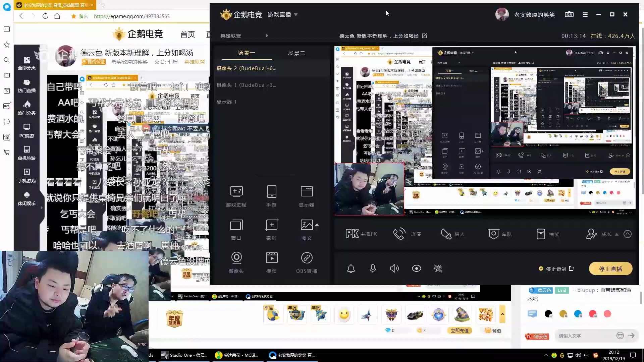Toggle the microphone in the streaming tool
Screen dimensions: 644x362
(373, 268)
